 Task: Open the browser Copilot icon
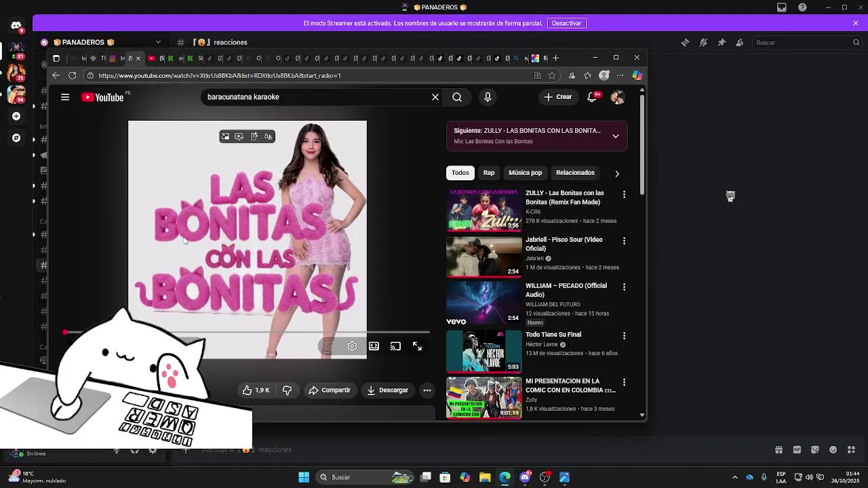(637, 75)
